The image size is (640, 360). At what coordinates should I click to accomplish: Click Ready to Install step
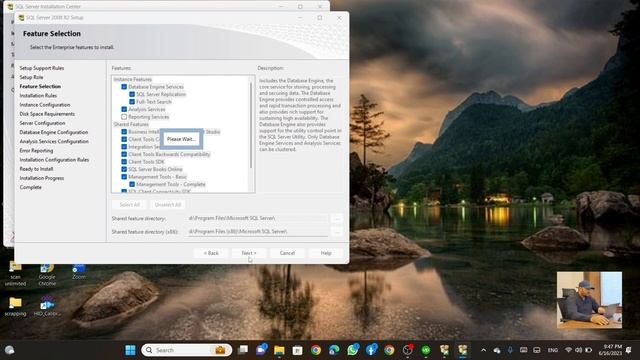pyautogui.click(x=36, y=169)
